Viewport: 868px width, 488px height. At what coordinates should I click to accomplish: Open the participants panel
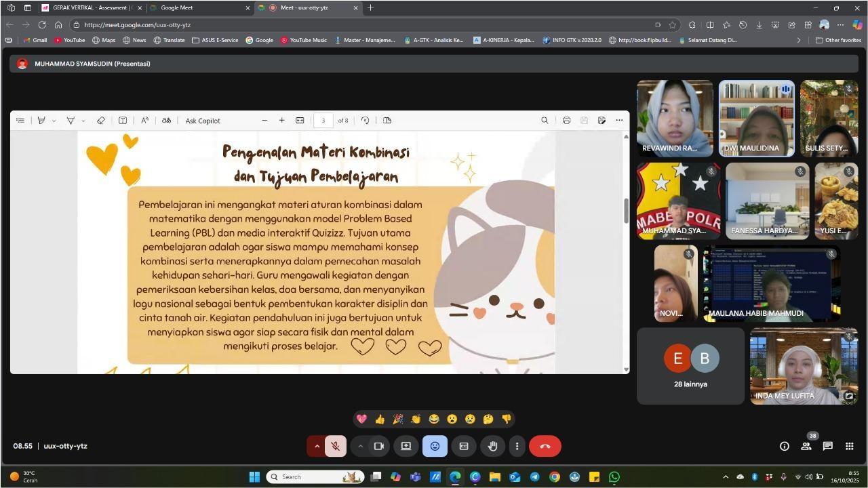point(806,446)
